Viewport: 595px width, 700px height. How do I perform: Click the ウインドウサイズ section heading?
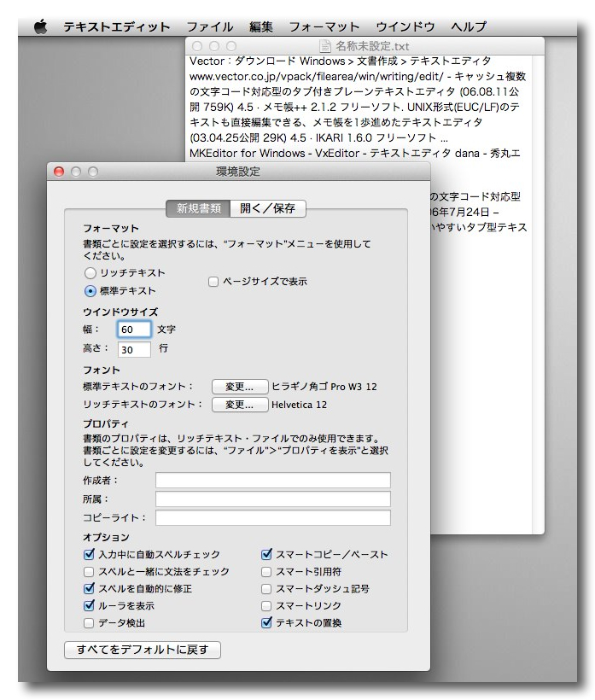click(120, 312)
